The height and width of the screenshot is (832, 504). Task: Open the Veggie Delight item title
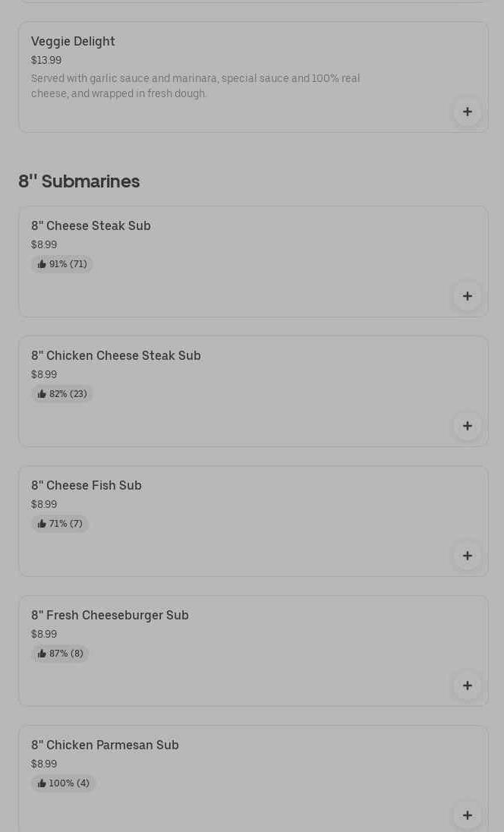[x=73, y=42]
